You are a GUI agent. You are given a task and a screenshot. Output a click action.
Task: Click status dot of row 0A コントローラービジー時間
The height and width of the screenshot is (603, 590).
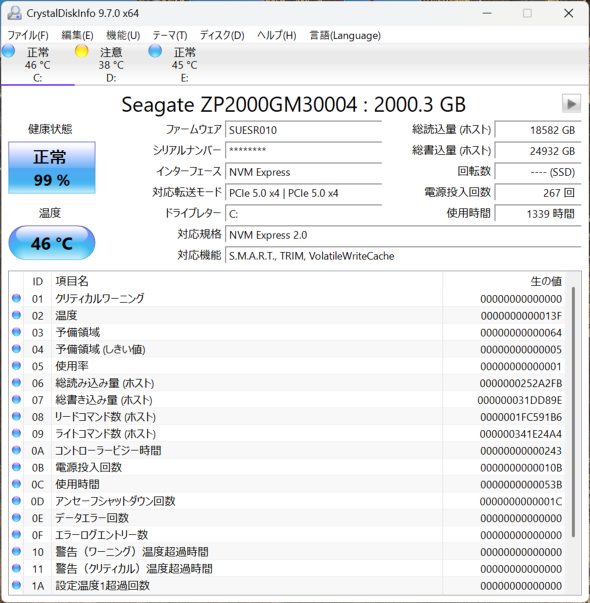coord(16,450)
